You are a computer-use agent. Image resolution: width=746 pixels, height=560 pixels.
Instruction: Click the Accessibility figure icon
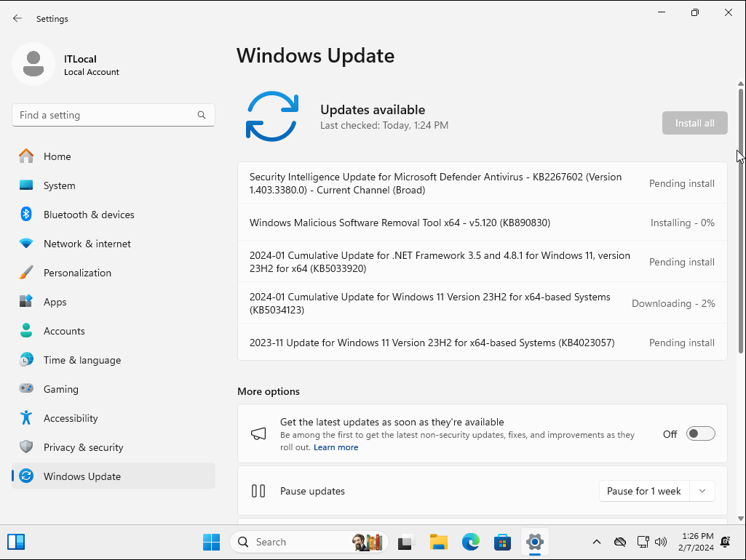click(x=26, y=418)
